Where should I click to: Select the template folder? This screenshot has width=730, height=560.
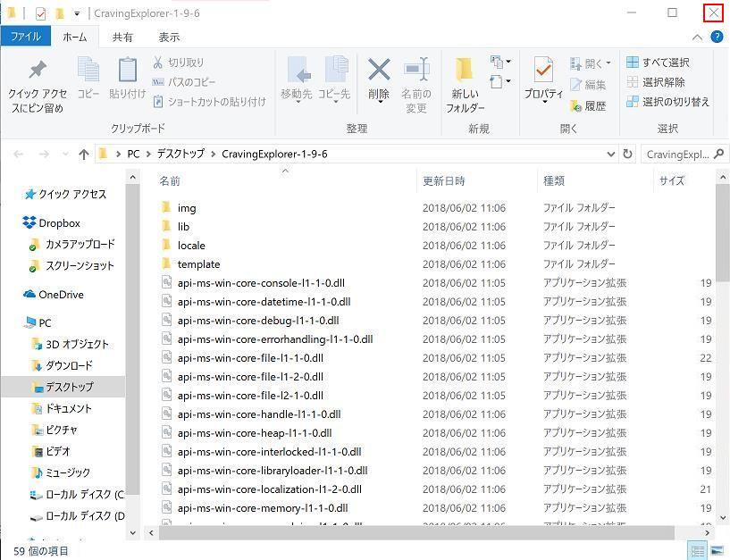point(198,264)
